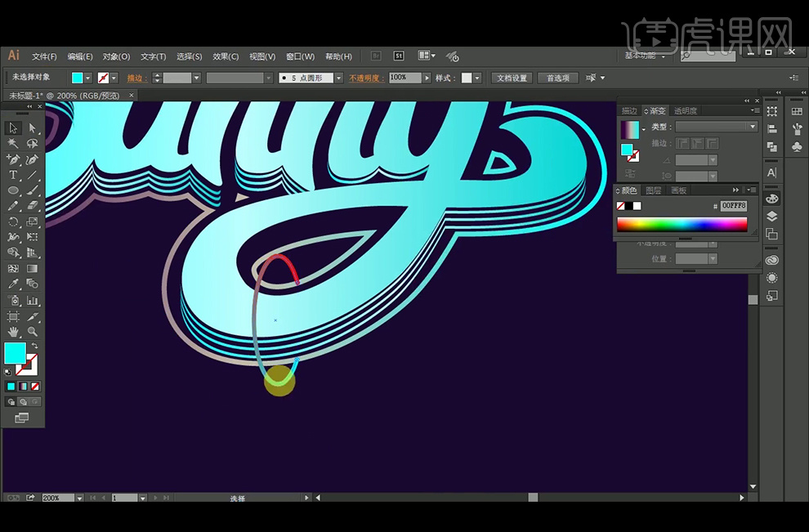The width and height of the screenshot is (809, 532).
Task: Change screen mode button in toolbox
Action: pos(22,418)
